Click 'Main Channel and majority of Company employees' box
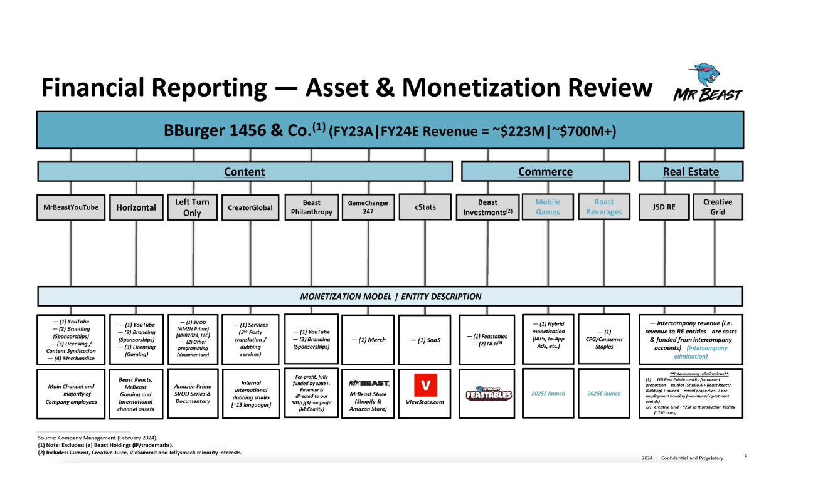813x504 pixels. 71,394
